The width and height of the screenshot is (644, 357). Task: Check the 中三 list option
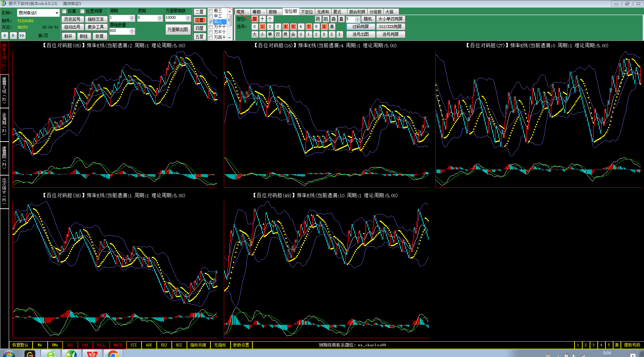(211, 16)
